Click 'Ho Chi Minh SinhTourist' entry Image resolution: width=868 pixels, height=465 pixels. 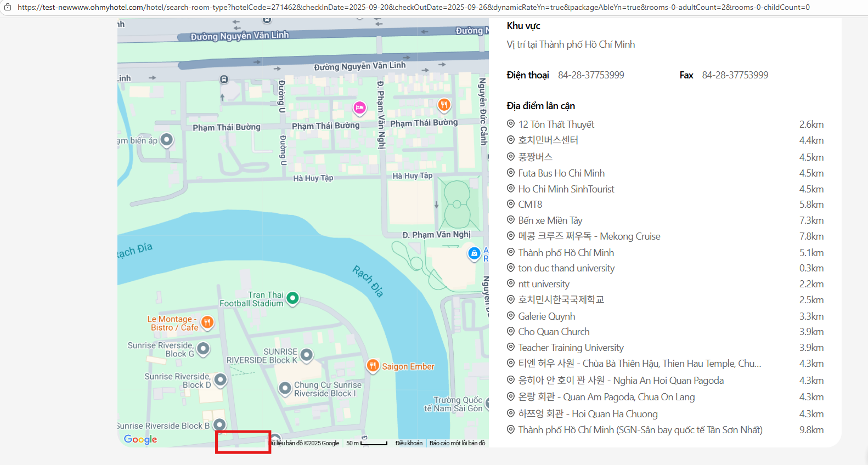pyautogui.click(x=566, y=189)
